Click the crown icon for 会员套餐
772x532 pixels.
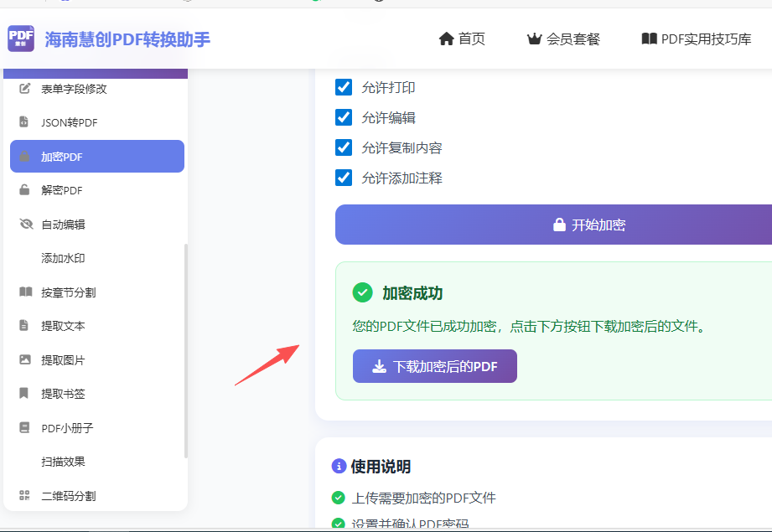(534, 39)
